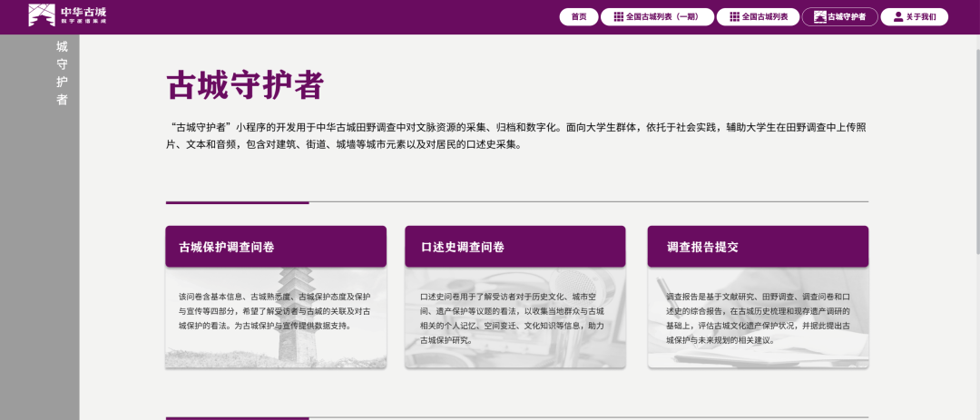The height and width of the screenshot is (420, 980).
Task: Click the purple divider bar under intro
Action: (x=237, y=202)
